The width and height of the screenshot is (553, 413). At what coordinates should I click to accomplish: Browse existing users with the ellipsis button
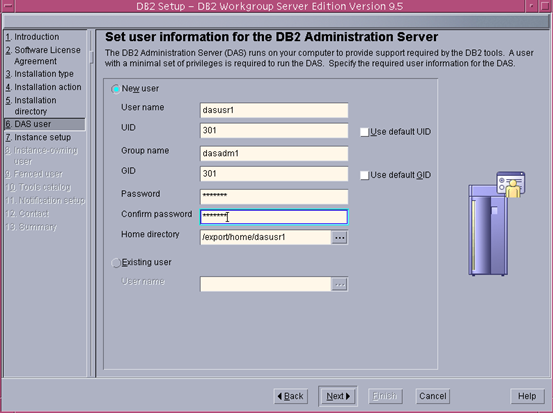(x=340, y=284)
